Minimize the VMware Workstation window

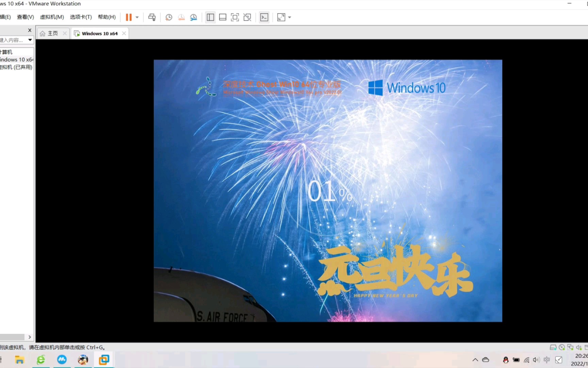point(569,3)
